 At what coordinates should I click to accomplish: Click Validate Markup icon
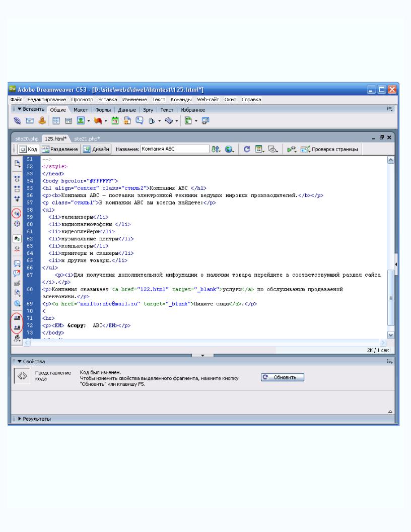(x=291, y=149)
